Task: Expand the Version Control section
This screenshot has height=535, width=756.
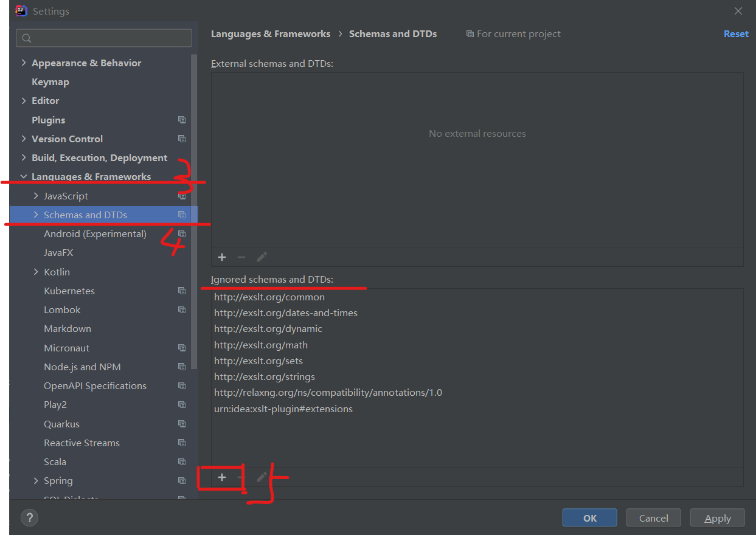Action: (x=24, y=139)
